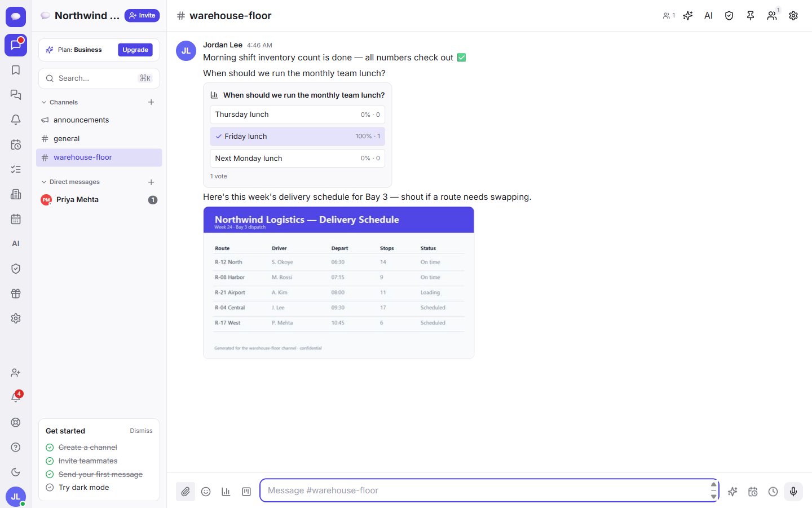Dismiss the Get started panel
This screenshot has height=508, width=812.
click(x=141, y=431)
